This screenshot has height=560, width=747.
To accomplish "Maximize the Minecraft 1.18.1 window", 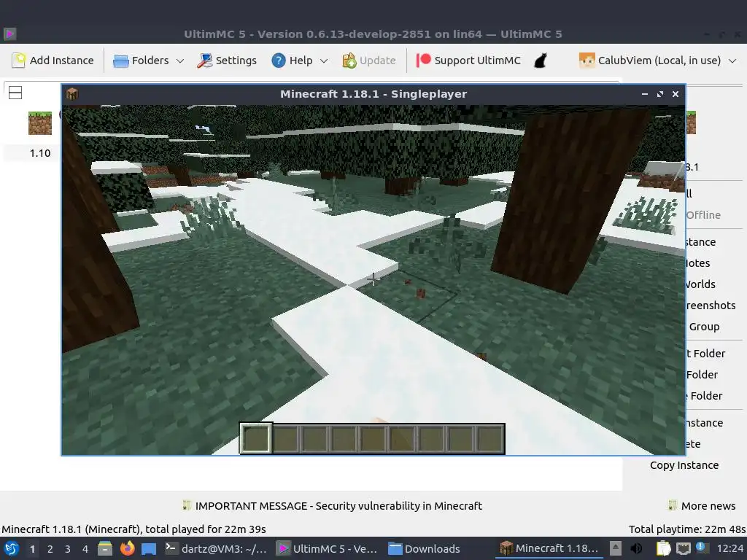I will [x=659, y=94].
